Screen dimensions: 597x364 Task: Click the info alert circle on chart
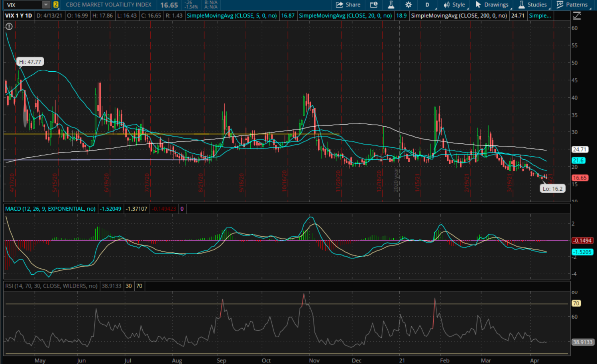coord(9,26)
